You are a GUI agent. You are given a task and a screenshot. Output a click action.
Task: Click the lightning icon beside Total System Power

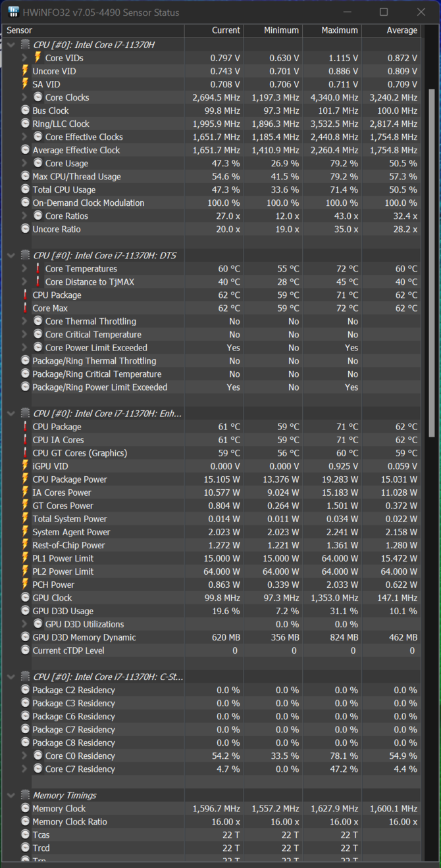click(x=26, y=519)
